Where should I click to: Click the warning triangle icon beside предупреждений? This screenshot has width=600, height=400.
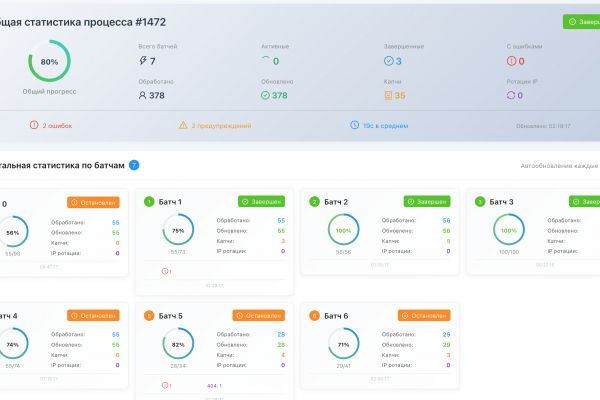click(183, 125)
